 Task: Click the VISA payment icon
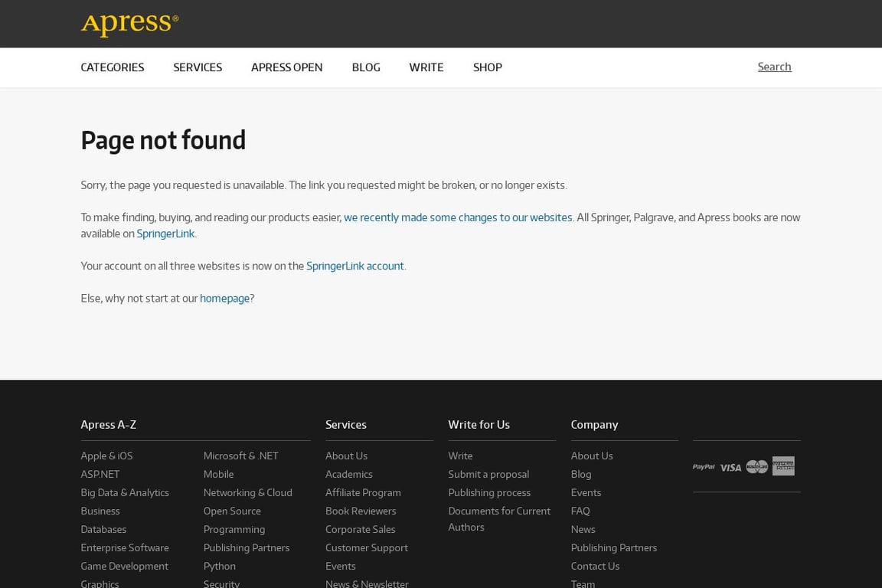[730, 468]
